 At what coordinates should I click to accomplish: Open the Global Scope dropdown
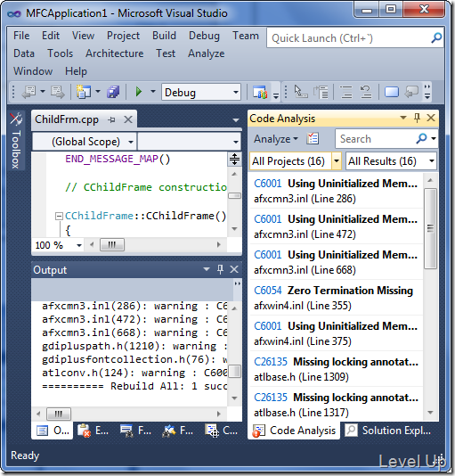click(x=131, y=142)
